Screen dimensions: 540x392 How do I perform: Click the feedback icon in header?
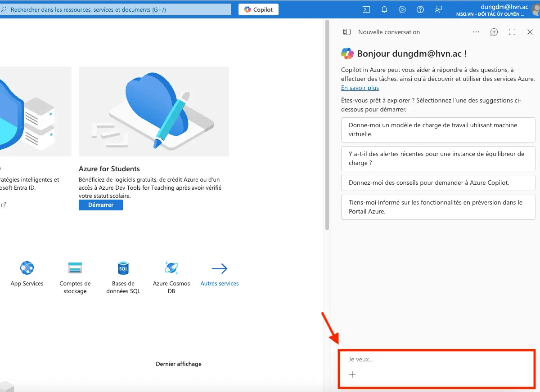438,9
